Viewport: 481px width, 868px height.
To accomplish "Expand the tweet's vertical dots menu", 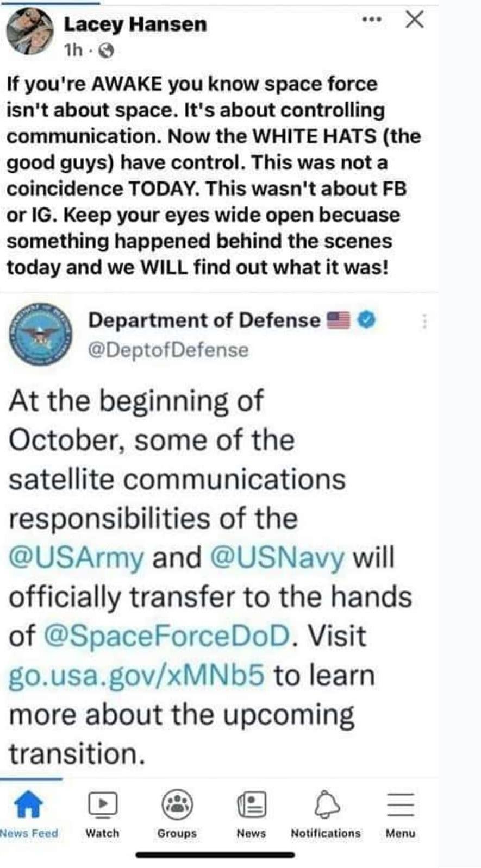I will tap(424, 322).
